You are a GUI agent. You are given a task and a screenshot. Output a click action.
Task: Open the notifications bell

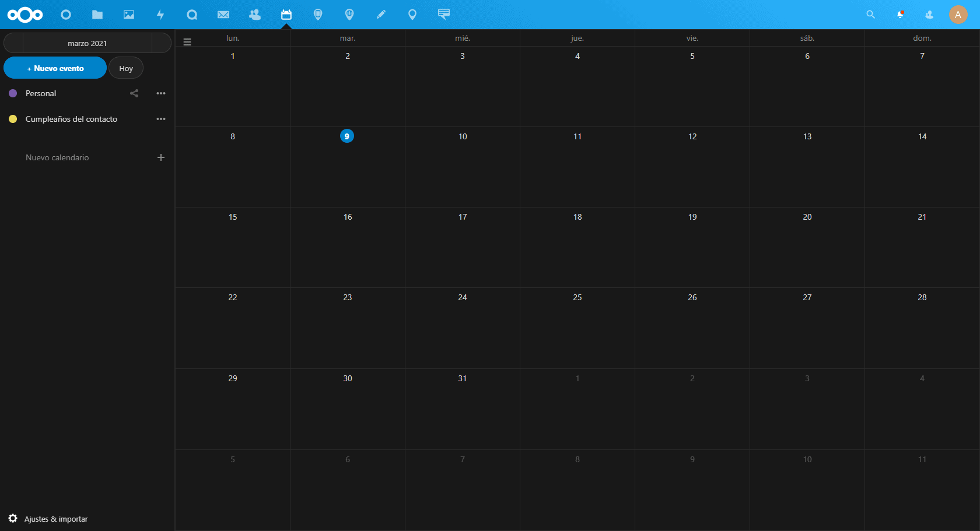(x=900, y=15)
